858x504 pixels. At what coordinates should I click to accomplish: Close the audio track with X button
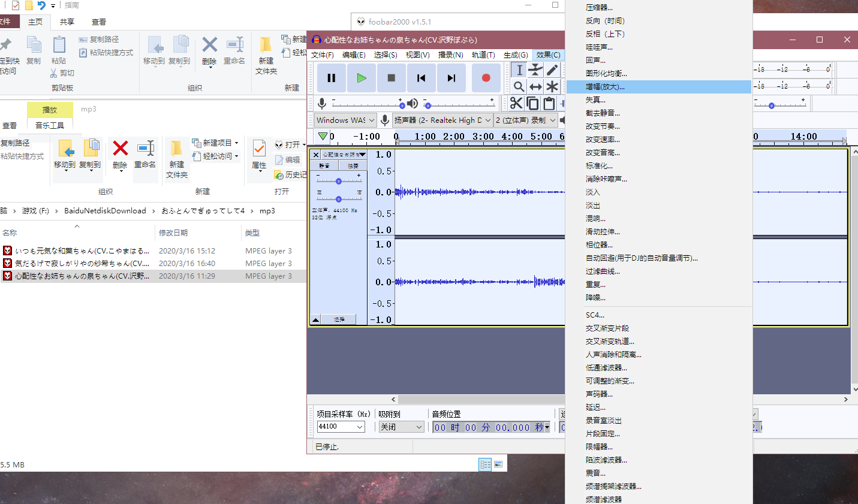(x=316, y=155)
